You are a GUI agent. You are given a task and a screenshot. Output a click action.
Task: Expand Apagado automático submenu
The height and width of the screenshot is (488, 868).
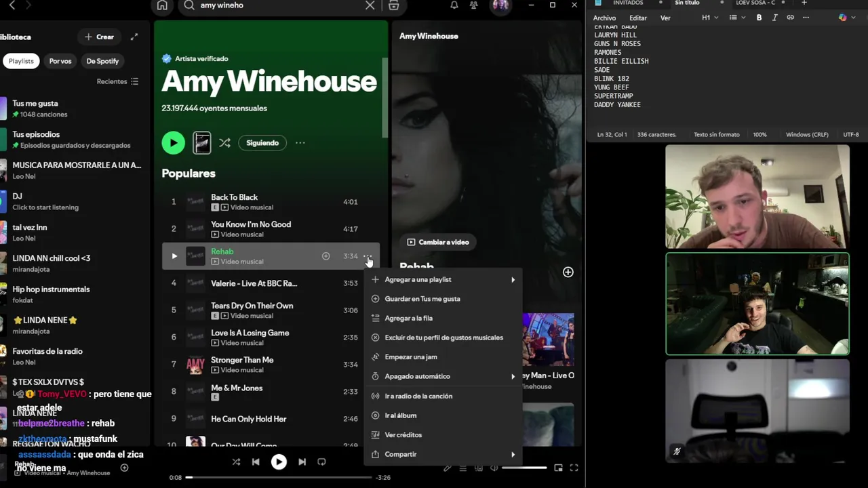point(443,376)
